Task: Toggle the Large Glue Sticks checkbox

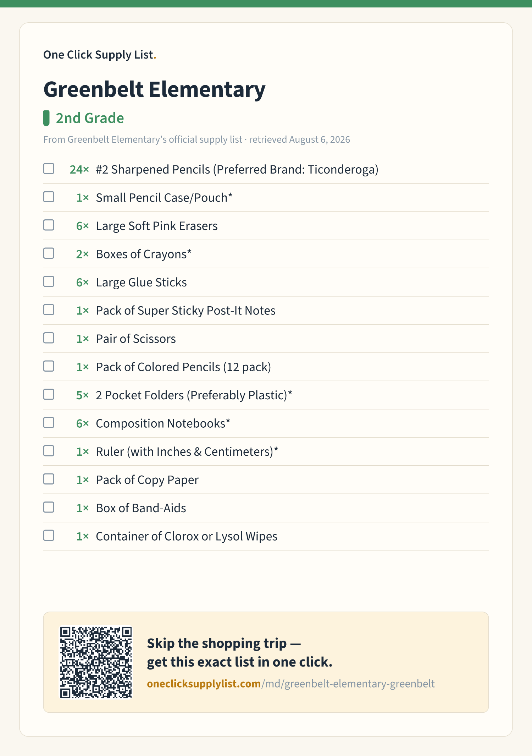Action: (x=49, y=281)
